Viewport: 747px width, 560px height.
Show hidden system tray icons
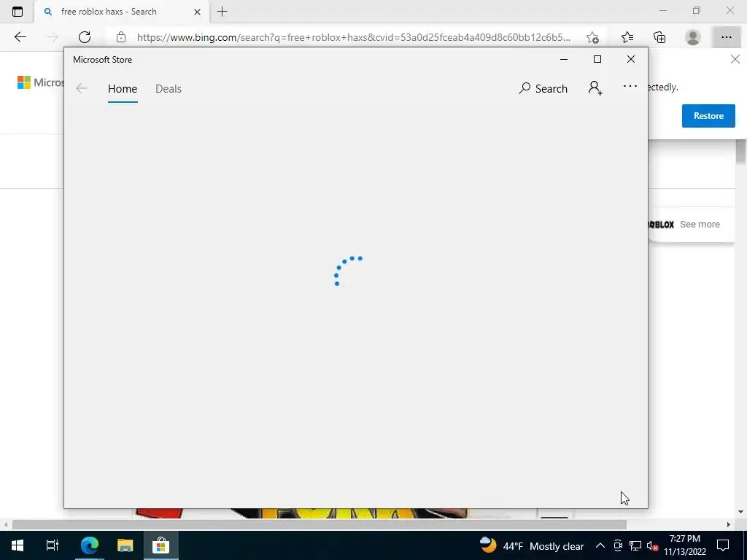point(600,545)
